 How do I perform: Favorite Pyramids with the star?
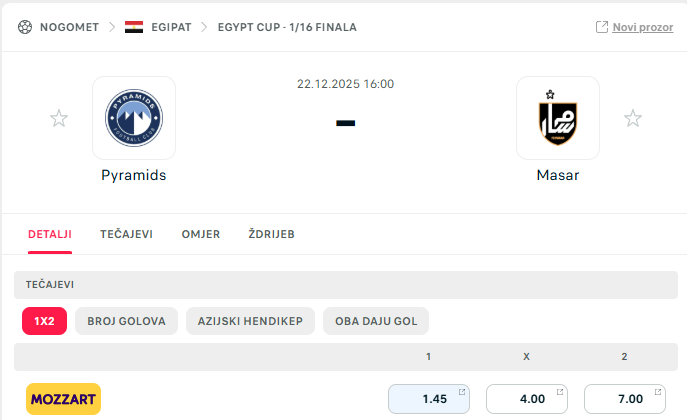pyautogui.click(x=59, y=119)
